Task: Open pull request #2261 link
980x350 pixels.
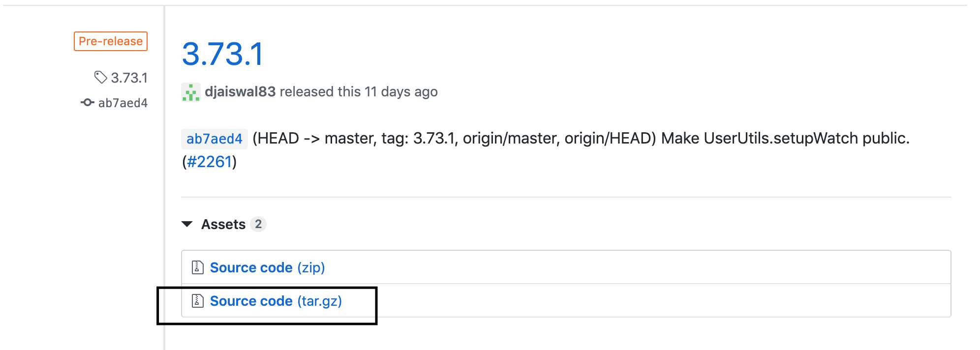Action: [x=209, y=162]
